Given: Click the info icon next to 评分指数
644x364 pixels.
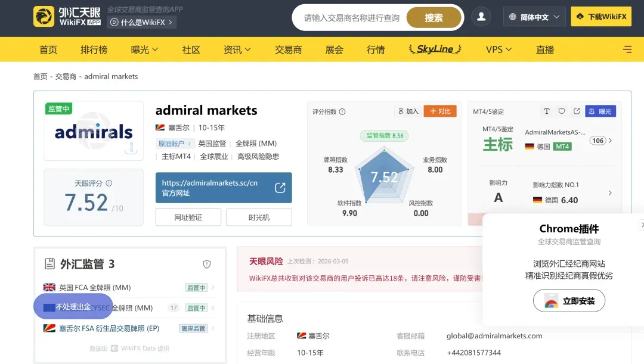Looking at the screenshot, I should (x=342, y=111).
